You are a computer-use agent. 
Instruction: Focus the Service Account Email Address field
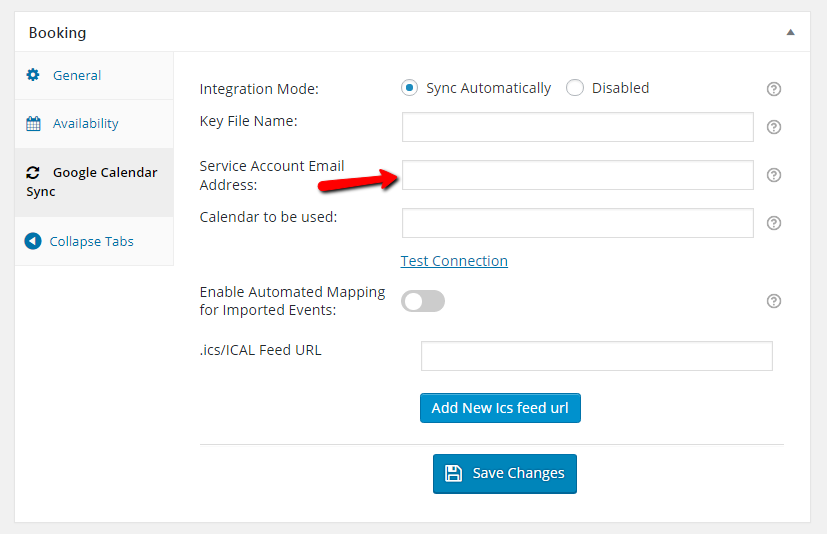[578, 175]
